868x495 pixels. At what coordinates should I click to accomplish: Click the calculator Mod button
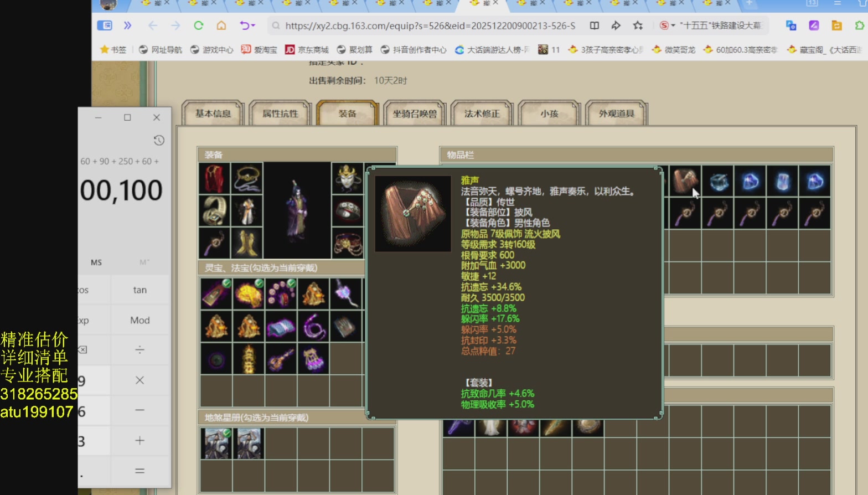(x=139, y=320)
